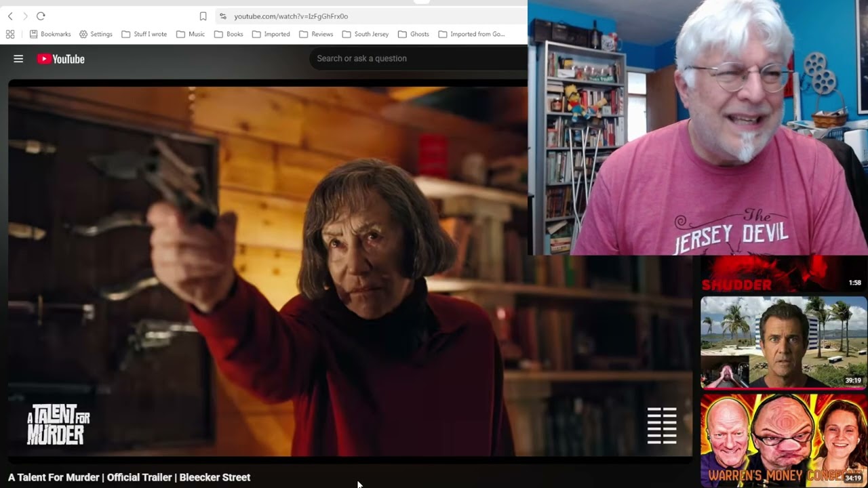This screenshot has height=488, width=868.
Task: Open the Books bookmark folder
Action: pyautogui.click(x=229, y=34)
